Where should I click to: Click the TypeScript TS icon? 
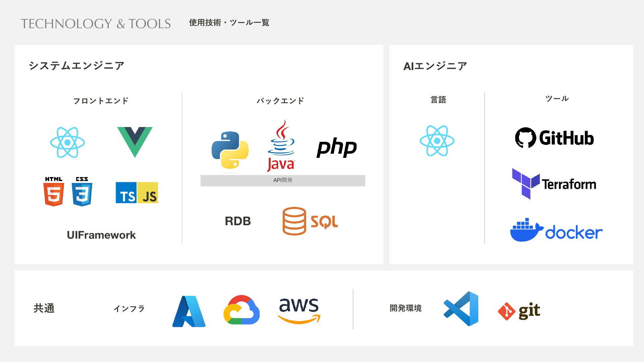126,193
